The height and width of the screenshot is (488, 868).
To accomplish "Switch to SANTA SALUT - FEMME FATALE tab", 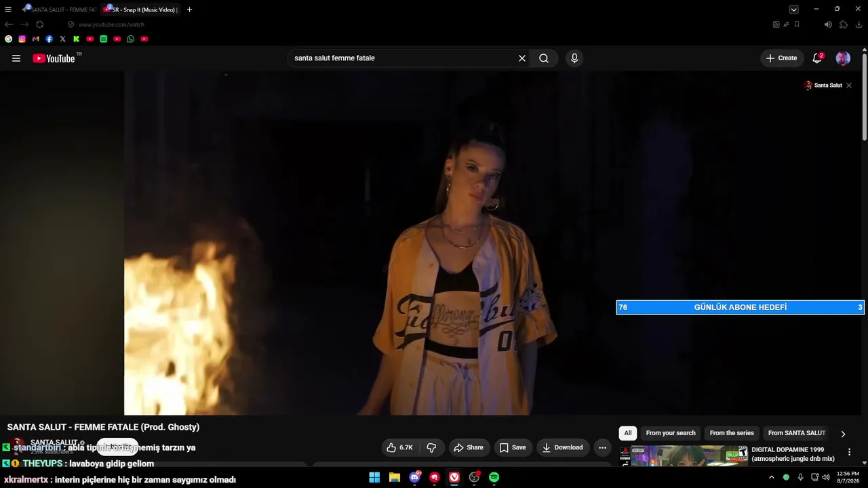I will click(x=60, y=9).
